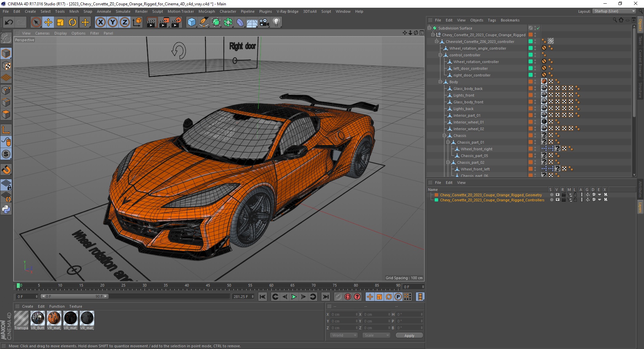Switch to Model mode cube icon

click(6, 53)
